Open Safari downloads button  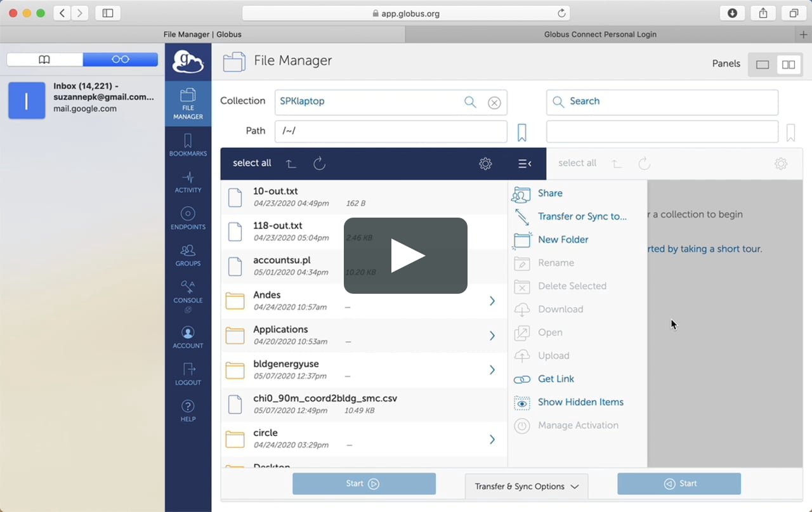pos(732,13)
